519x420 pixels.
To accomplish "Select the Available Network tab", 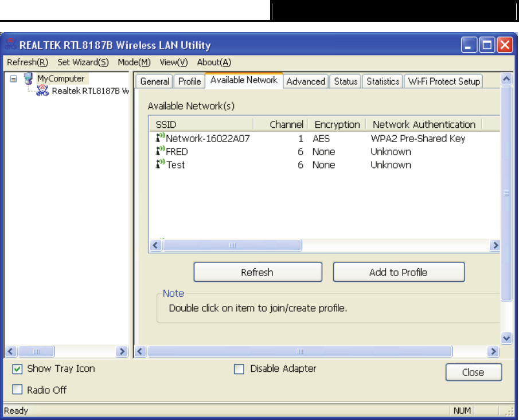I will coord(244,80).
